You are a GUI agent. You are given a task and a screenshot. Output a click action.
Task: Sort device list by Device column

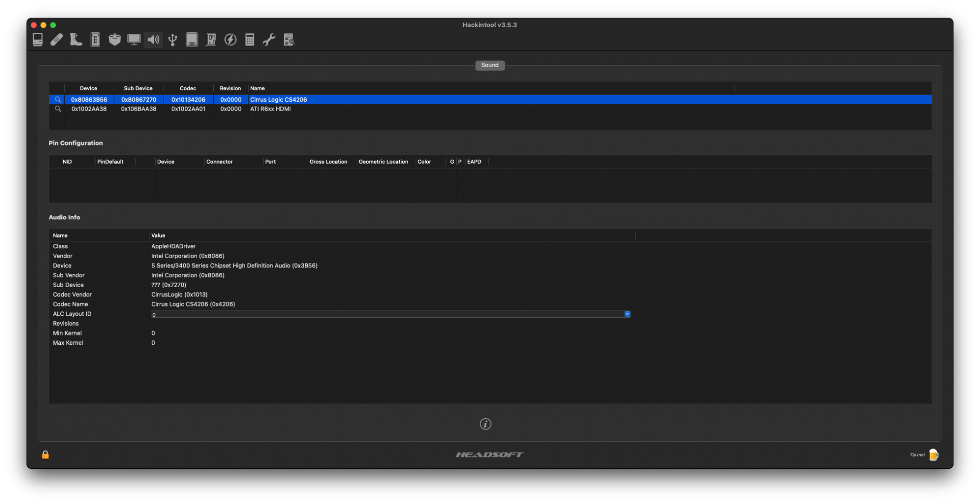point(89,88)
